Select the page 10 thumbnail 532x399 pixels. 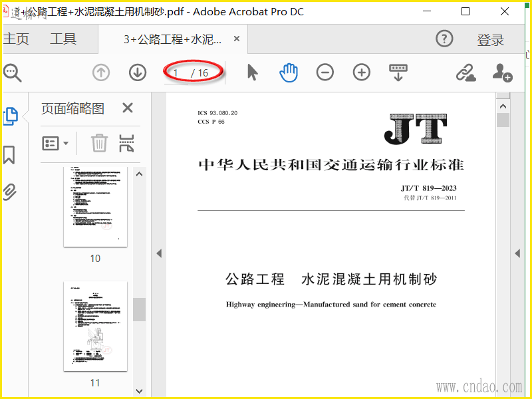click(x=95, y=207)
